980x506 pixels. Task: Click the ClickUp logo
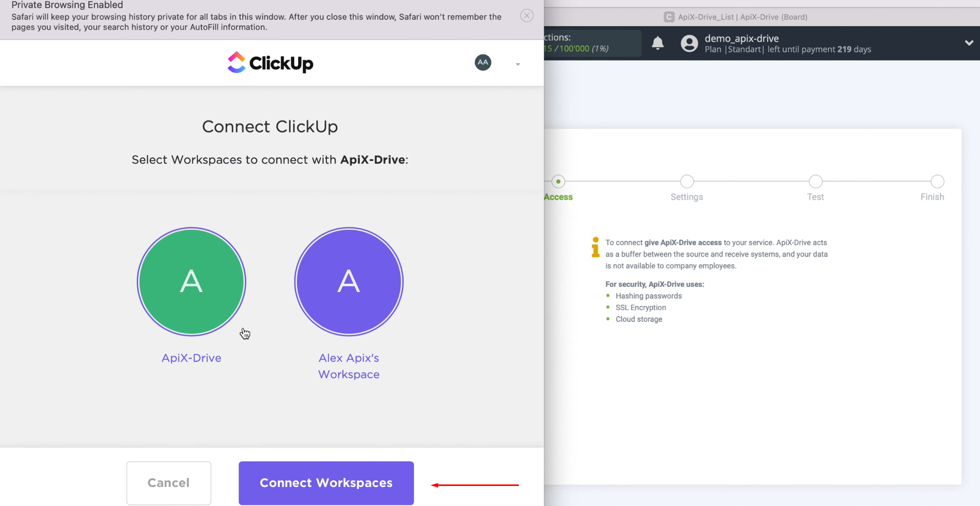click(270, 62)
